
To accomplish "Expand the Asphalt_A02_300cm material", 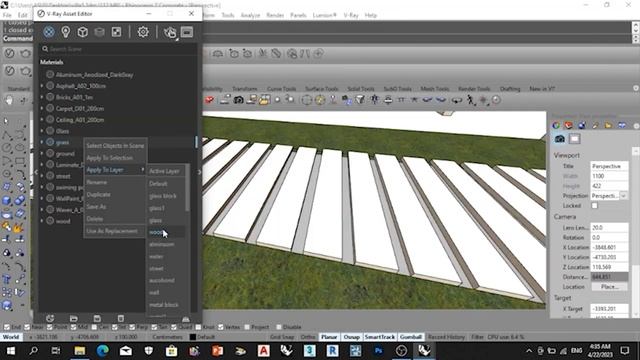I will pos(42,86).
